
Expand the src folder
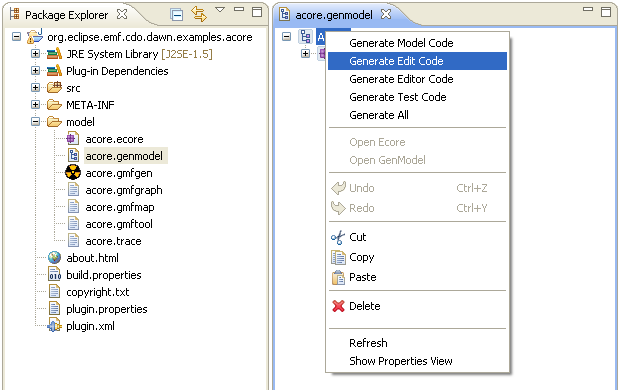click(x=35, y=87)
